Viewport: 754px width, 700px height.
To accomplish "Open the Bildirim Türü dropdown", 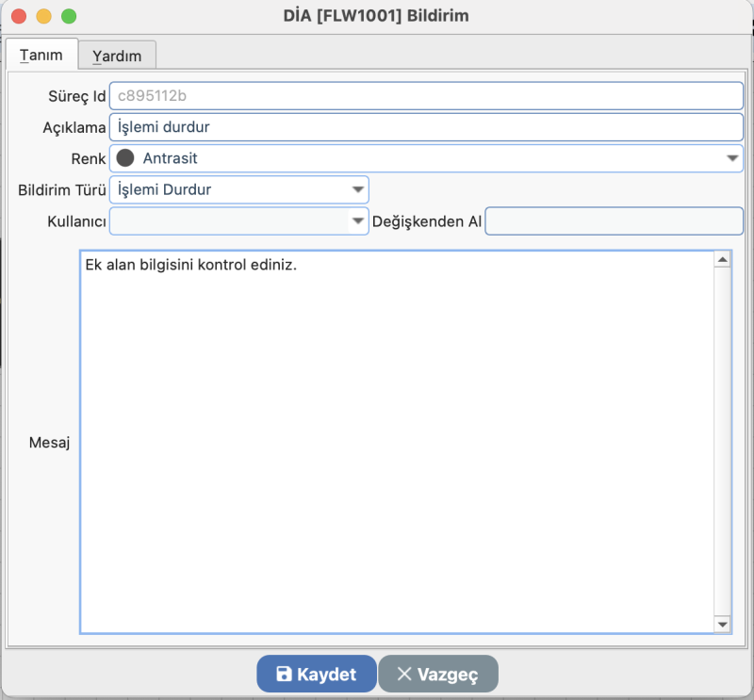I will coord(358,189).
